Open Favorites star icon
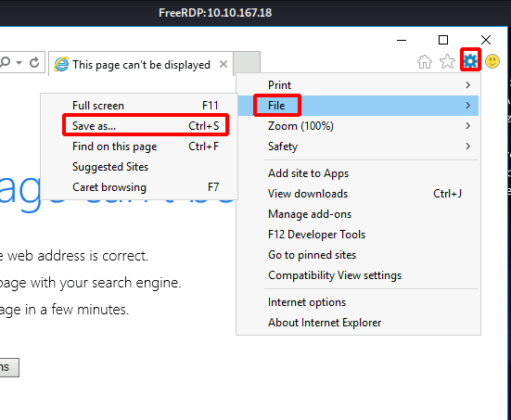Image resolution: width=511 pixels, height=420 pixels. pyautogui.click(x=447, y=61)
